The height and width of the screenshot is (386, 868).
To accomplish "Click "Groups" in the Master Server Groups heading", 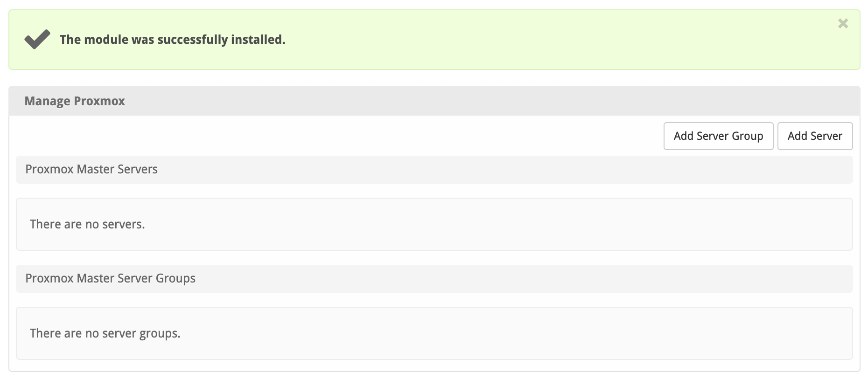I will click(x=175, y=278).
